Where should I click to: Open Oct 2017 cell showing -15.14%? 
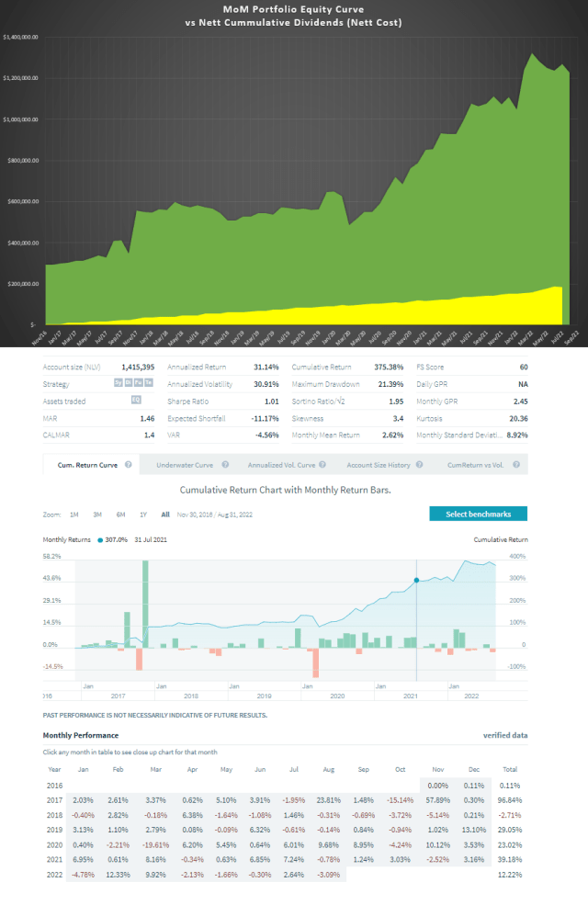400,800
